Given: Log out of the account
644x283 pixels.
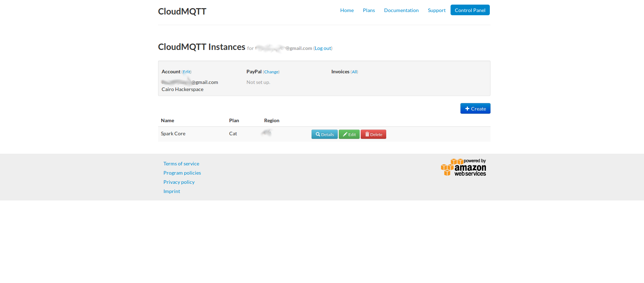Looking at the screenshot, I should pos(323,48).
